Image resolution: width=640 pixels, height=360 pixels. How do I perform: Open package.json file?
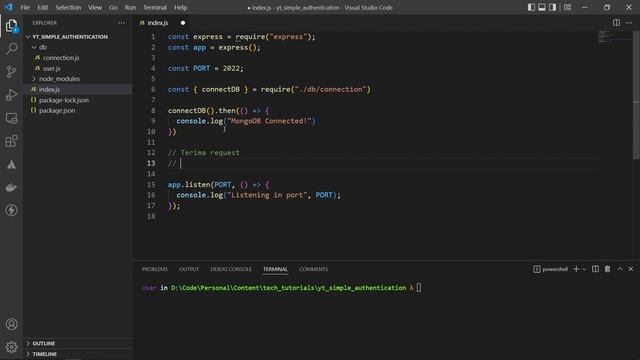point(57,111)
